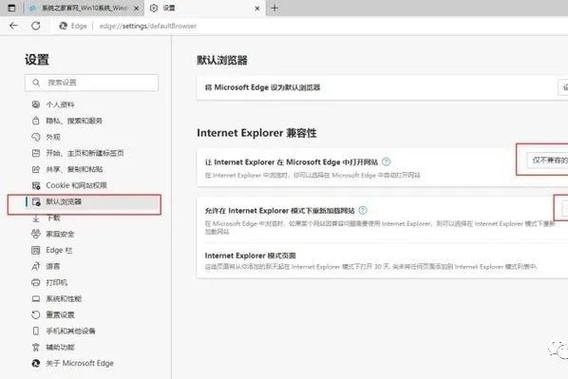Click the 默认浏览器 page heading

222,60
